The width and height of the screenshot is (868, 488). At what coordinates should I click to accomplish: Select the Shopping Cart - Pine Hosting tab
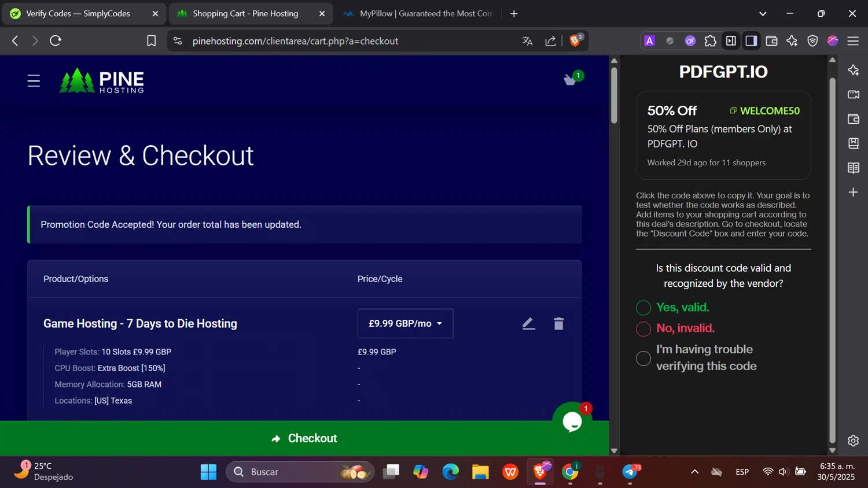pyautogui.click(x=251, y=13)
